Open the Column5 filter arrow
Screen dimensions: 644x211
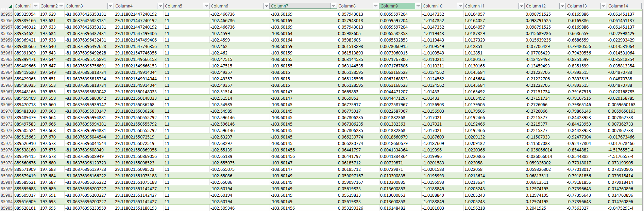coord(206,6)
